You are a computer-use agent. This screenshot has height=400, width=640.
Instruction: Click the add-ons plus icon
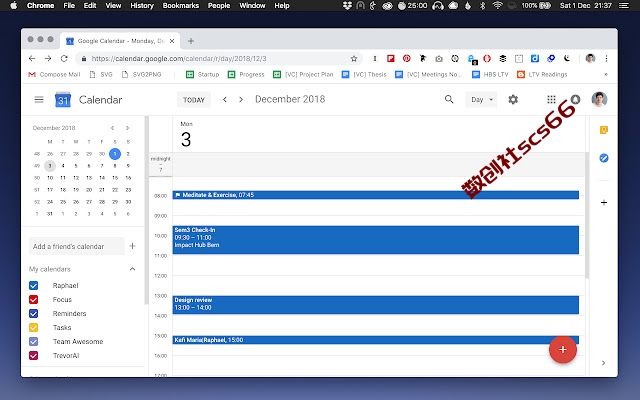click(604, 202)
